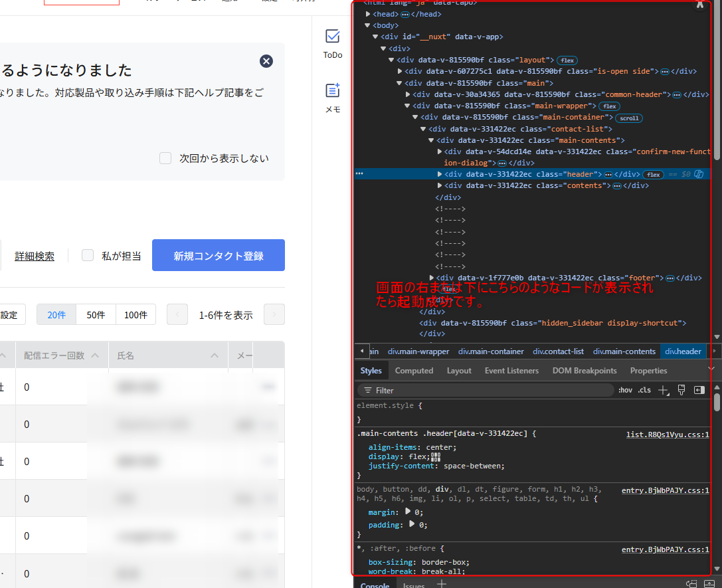The height and width of the screenshot is (588, 722).
Task: Expand the head element in DOM tree
Action: [x=369, y=14]
